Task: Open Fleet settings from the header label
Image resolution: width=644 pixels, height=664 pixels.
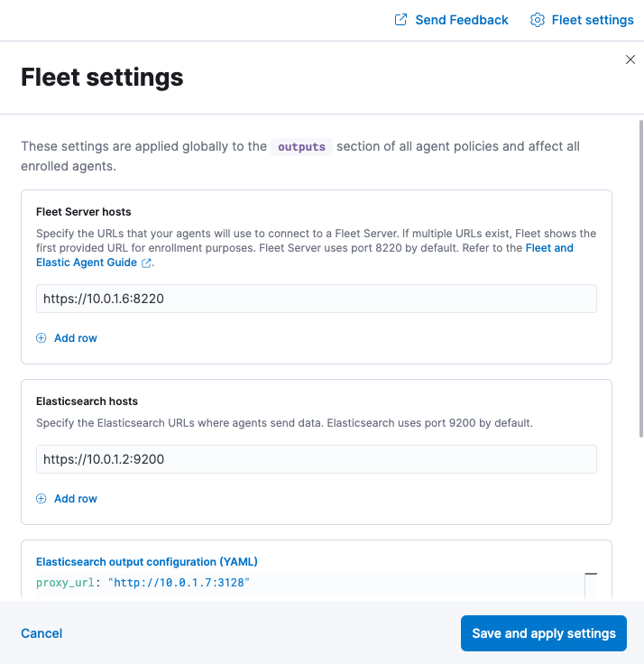Action: click(x=593, y=20)
